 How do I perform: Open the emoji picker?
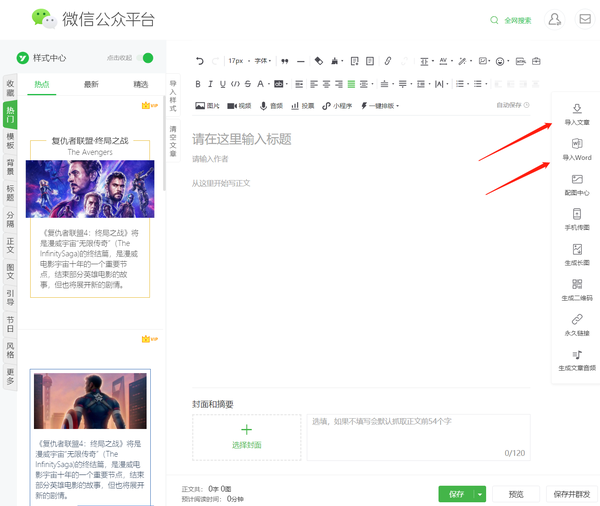coord(500,61)
